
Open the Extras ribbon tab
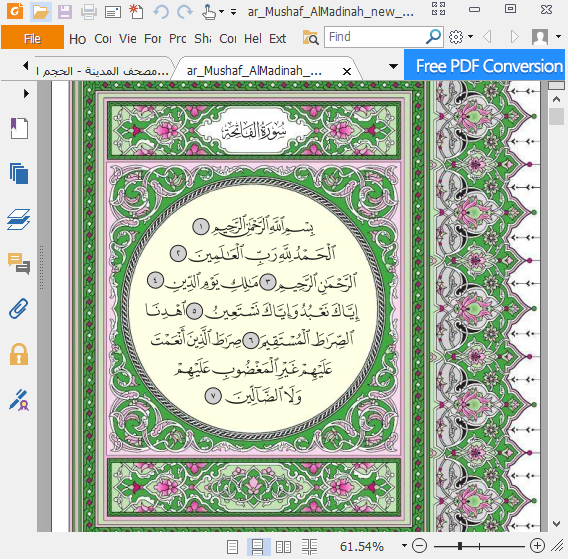coord(277,38)
